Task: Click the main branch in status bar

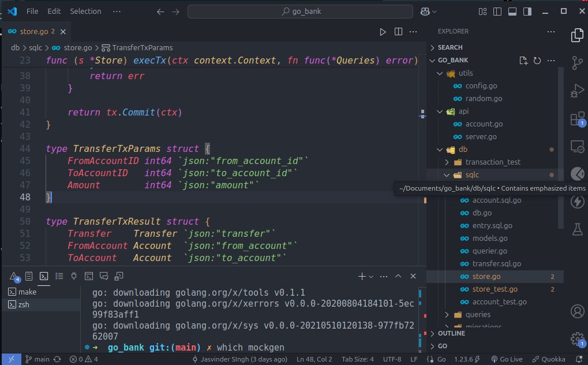Action: pos(38,359)
